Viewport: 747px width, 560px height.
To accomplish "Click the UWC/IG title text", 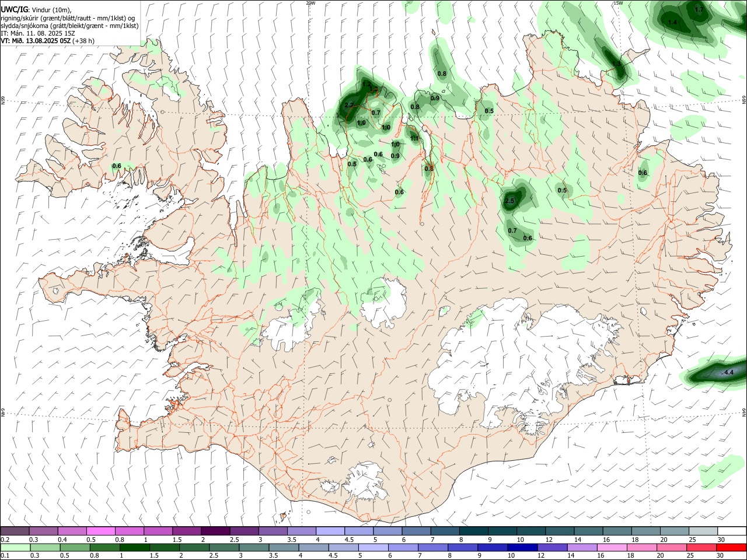I will coord(13,9).
